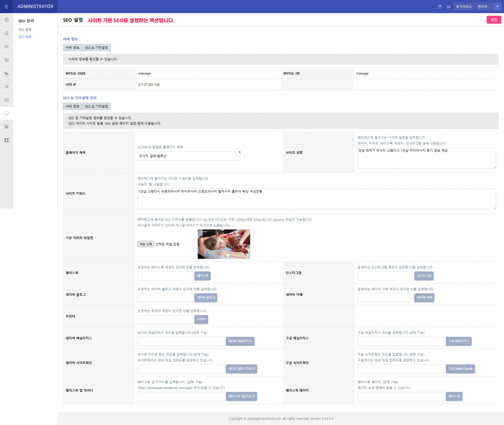Expand the 관리자 dropdown arrow
The image size is (504, 425).
click(498, 6)
